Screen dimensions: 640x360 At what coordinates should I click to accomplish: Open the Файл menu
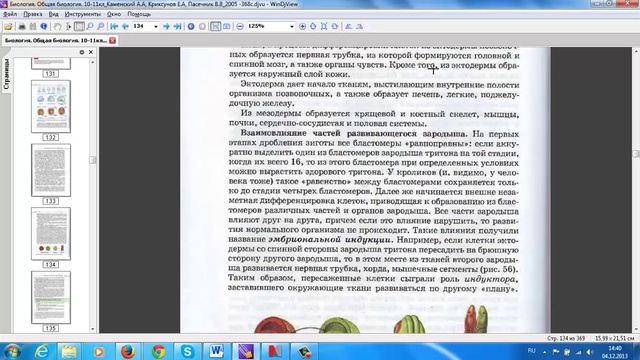point(10,14)
